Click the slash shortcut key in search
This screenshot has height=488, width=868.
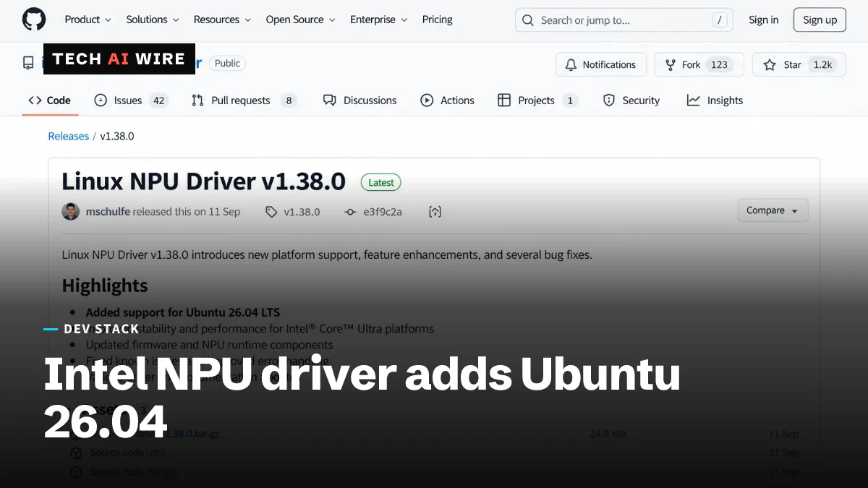pos(719,20)
